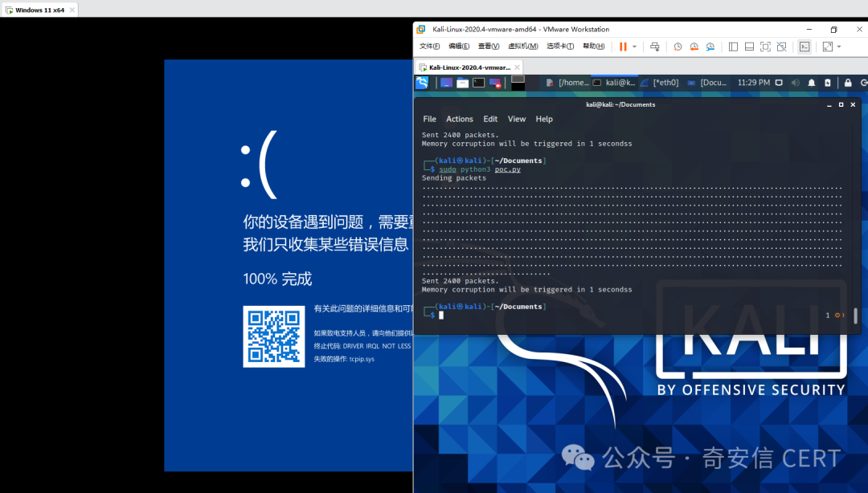
Task: Maximize the kali@kali terminal window
Action: coord(841,104)
